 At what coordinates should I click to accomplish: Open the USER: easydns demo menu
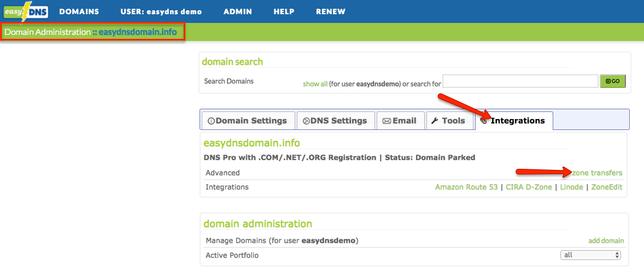click(161, 11)
